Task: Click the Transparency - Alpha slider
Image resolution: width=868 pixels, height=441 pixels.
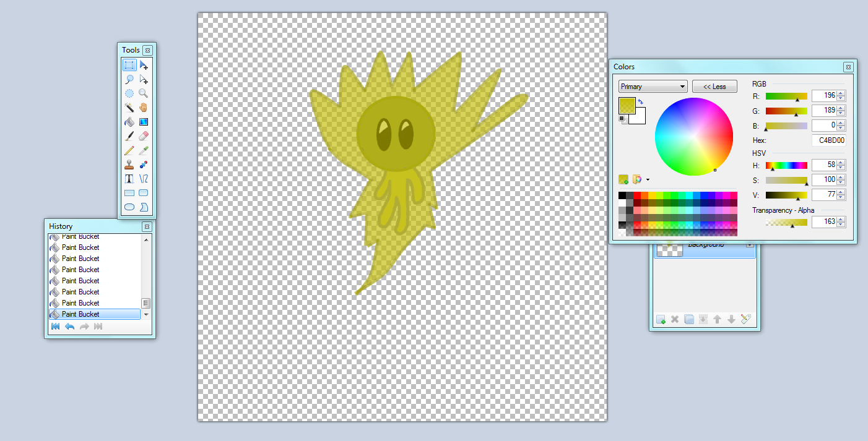Action: pos(786,222)
